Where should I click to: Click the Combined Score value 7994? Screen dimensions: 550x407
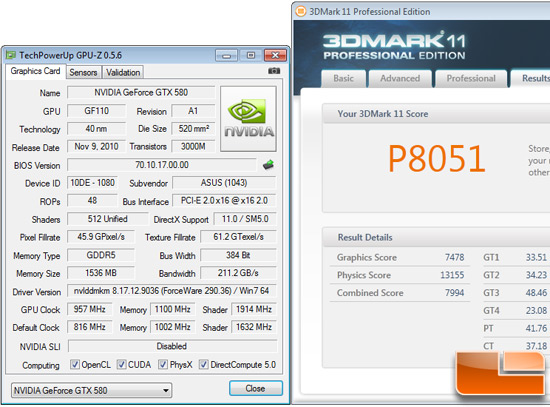pyautogui.click(x=455, y=293)
